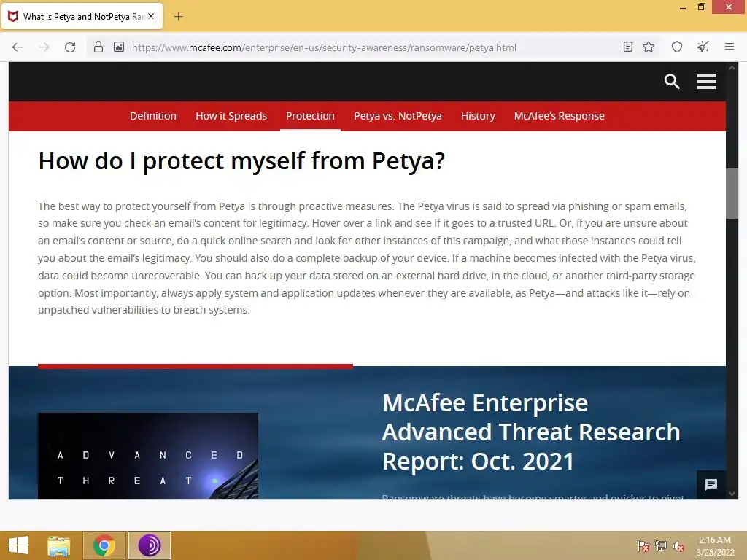Go to Petya vs. NotPetya section
The width and height of the screenshot is (747, 560).
coord(398,116)
